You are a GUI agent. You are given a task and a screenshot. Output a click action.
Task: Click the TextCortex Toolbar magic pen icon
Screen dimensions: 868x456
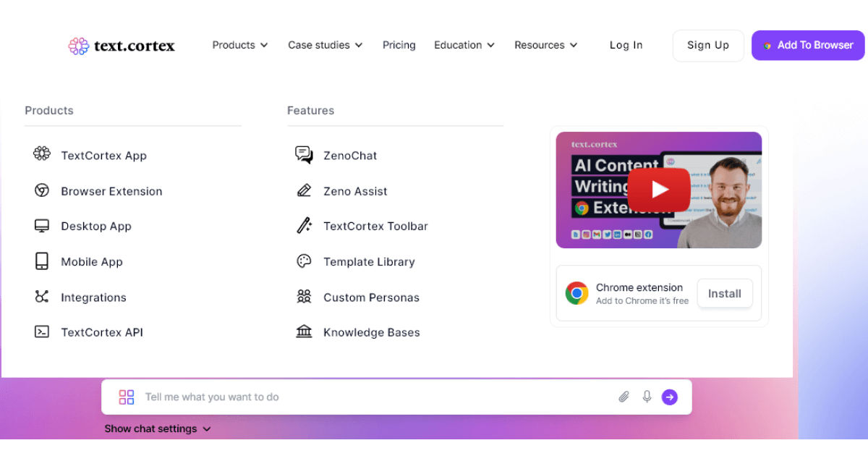click(304, 225)
